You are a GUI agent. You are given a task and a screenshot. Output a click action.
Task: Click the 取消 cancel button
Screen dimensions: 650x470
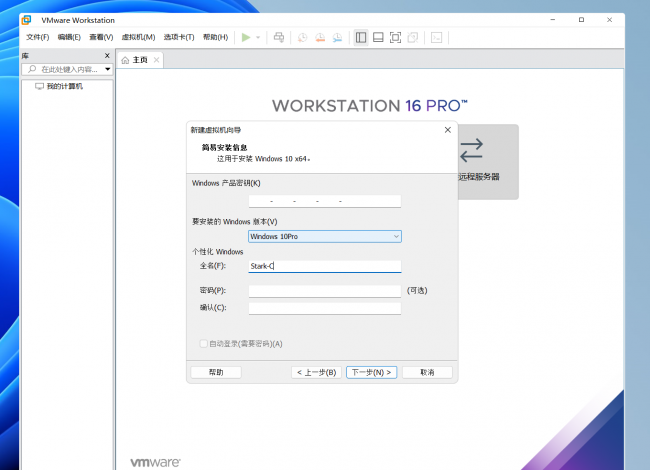click(x=427, y=372)
